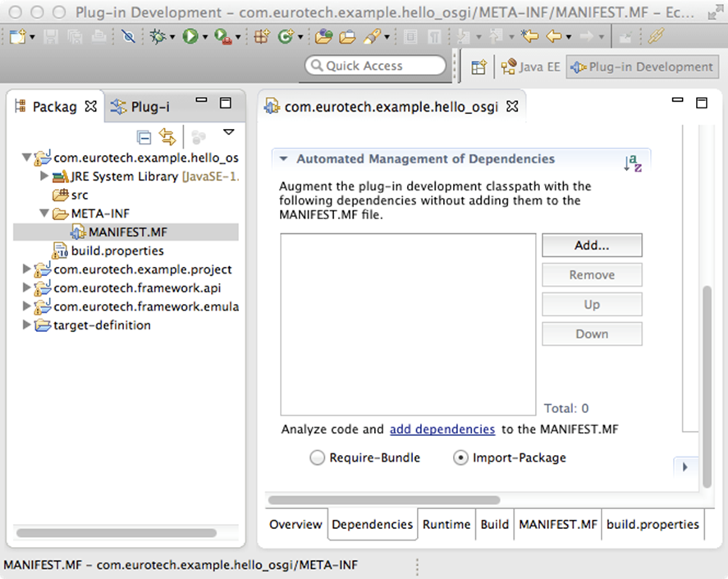This screenshot has width=728, height=579.
Task: Select the Import-Package radio button
Action: point(460,457)
